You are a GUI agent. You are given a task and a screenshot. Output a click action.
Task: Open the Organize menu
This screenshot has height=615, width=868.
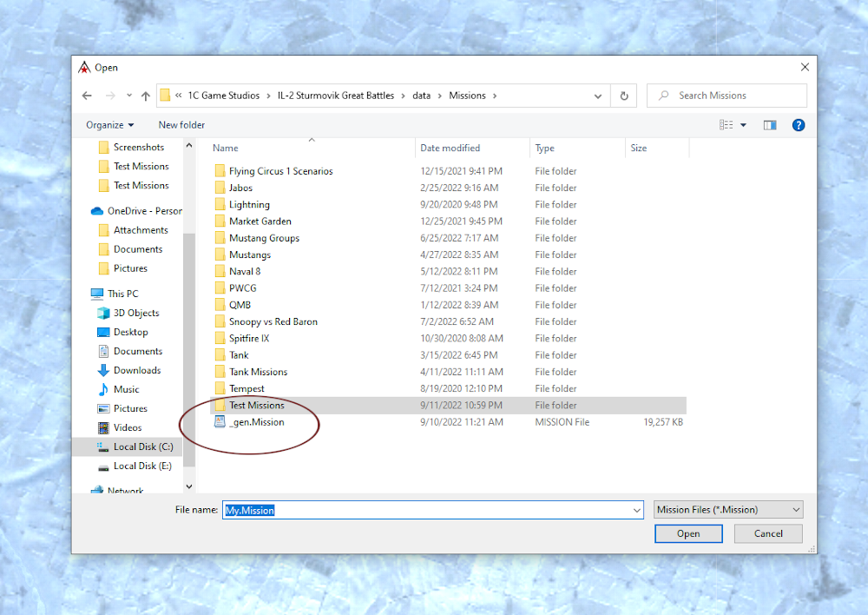click(109, 125)
